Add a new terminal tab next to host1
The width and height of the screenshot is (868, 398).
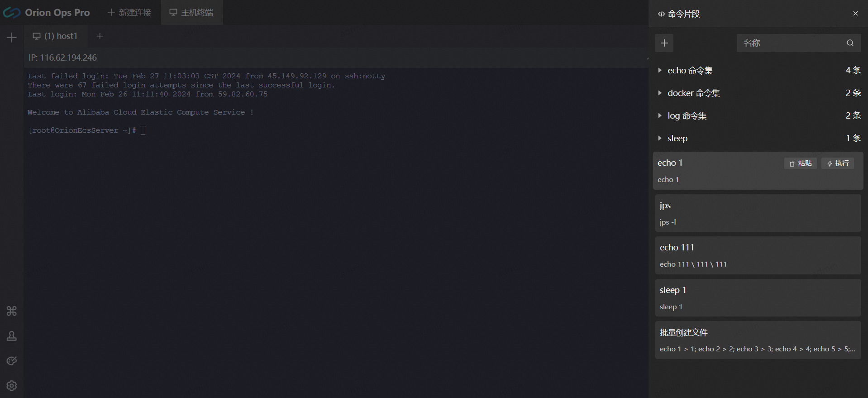coord(100,36)
